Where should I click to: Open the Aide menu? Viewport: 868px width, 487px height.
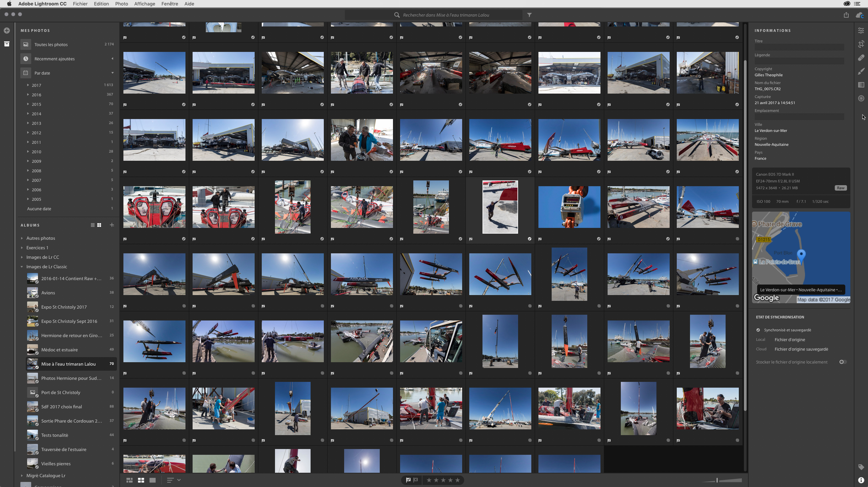click(189, 4)
